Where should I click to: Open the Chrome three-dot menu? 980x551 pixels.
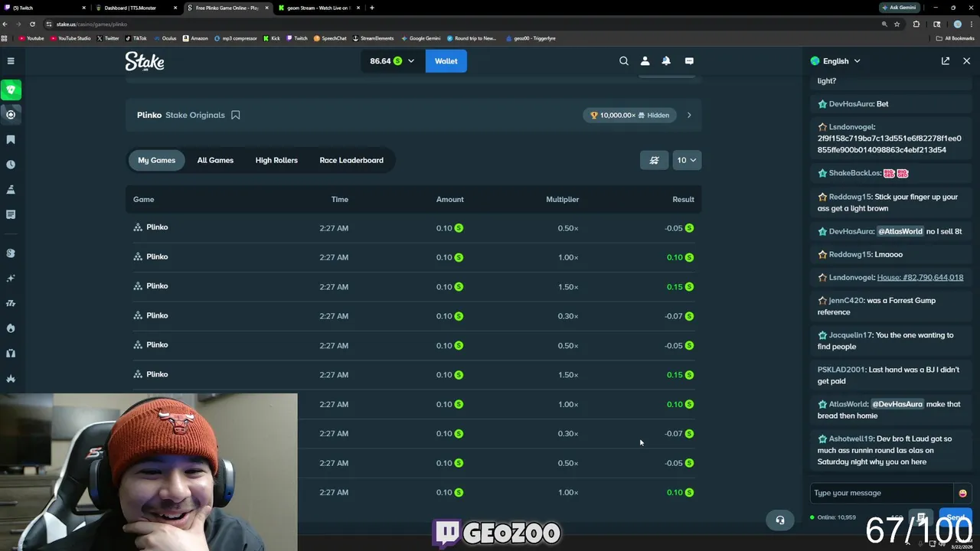(x=970, y=24)
